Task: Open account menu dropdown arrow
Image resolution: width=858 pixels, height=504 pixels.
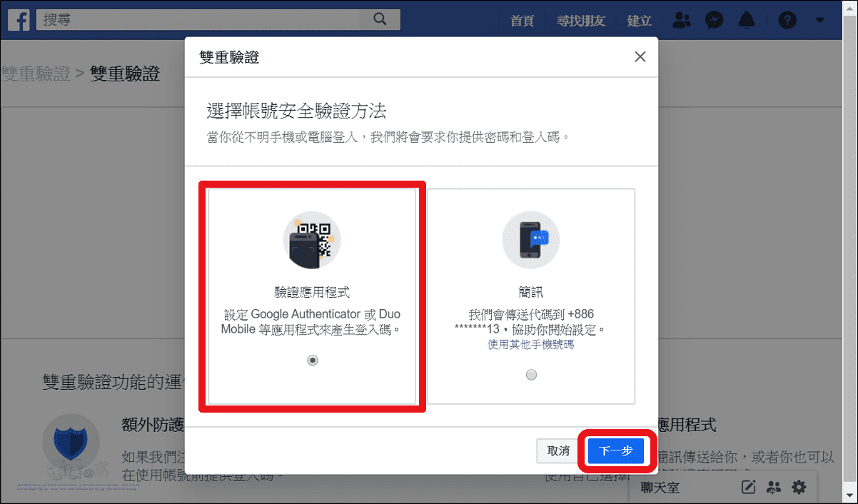Action: click(819, 20)
